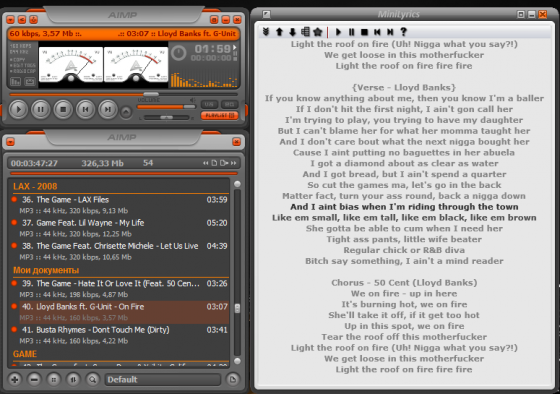The height and width of the screenshot is (394, 560).
Task: Select group header GAME in playlist
Action: tap(25, 354)
